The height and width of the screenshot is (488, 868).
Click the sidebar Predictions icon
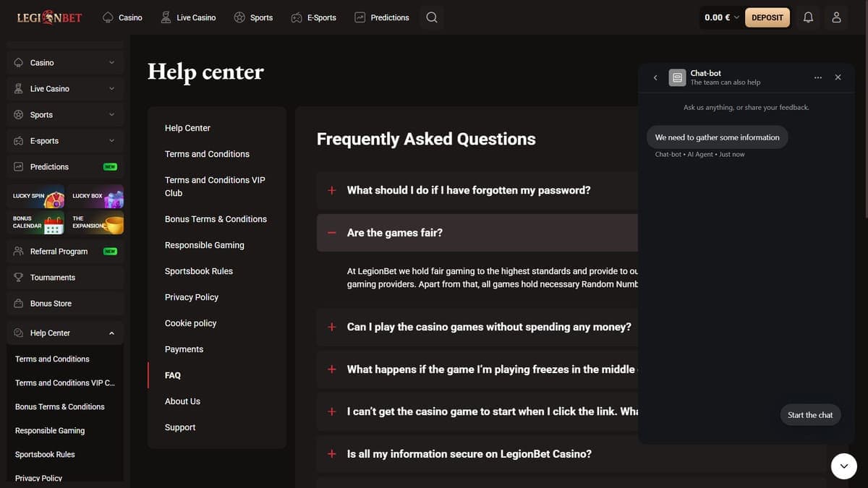click(x=19, y=167)
